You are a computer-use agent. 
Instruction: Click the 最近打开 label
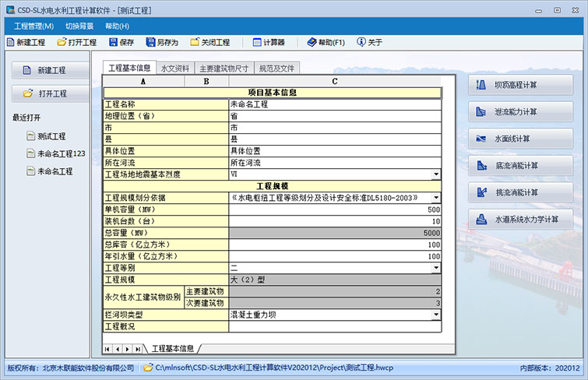click(26, 118)
